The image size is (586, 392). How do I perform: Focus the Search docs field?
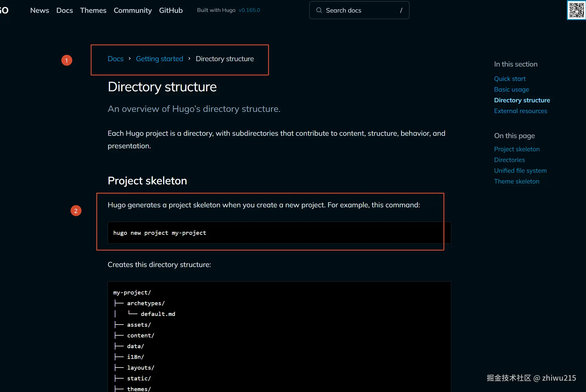pos(359,10)
